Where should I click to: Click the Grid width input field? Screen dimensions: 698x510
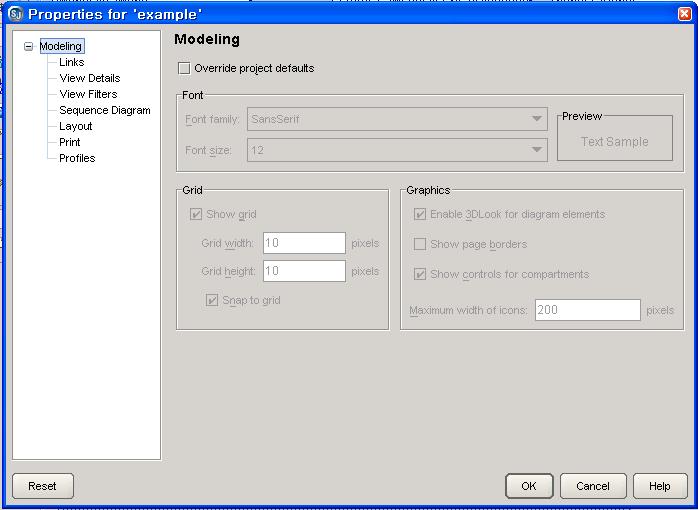point(304,243)
